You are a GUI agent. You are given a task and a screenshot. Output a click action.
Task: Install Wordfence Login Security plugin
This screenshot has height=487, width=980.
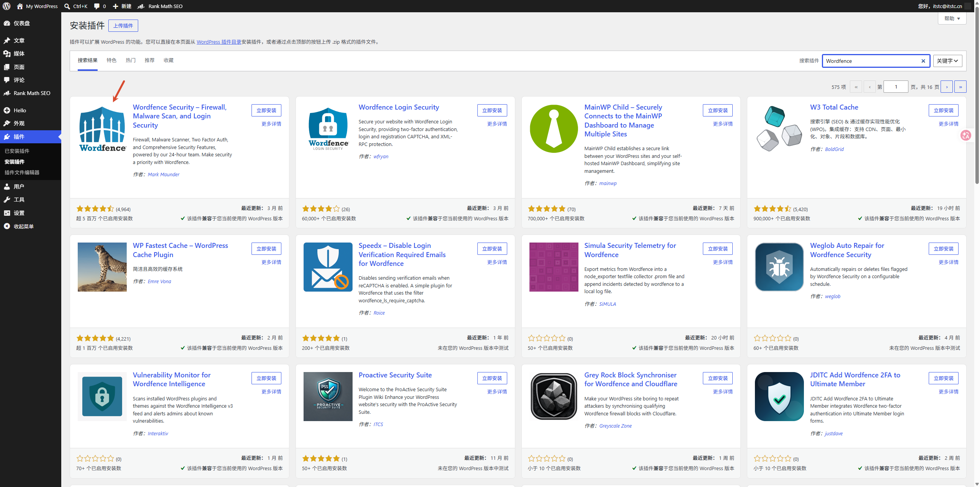[x=492, y=110]
